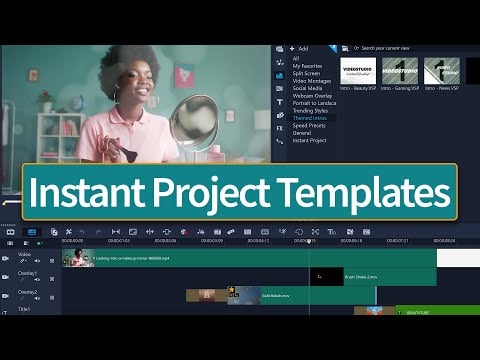Open My Favorites category

click(307, 66)
